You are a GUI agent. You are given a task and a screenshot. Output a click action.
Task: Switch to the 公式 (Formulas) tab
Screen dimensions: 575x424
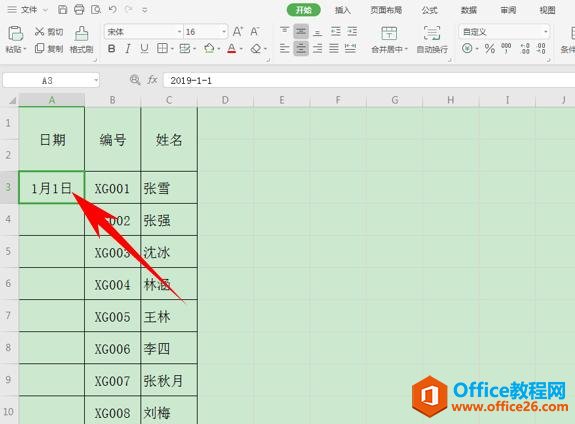pos(430,10)
